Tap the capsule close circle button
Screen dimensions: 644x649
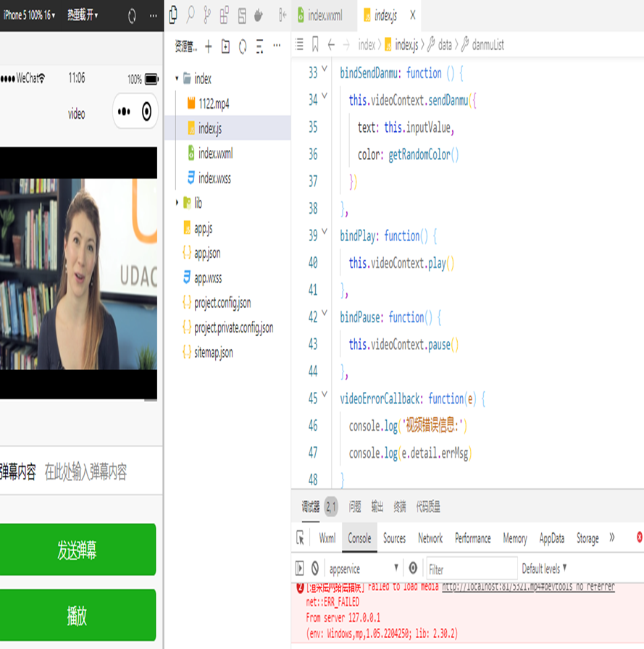(146, 112)
